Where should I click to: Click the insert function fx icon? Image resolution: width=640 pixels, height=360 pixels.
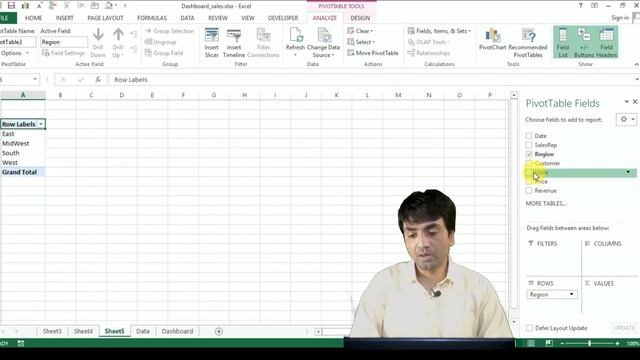pyautogui.click(x=98, y=80)
